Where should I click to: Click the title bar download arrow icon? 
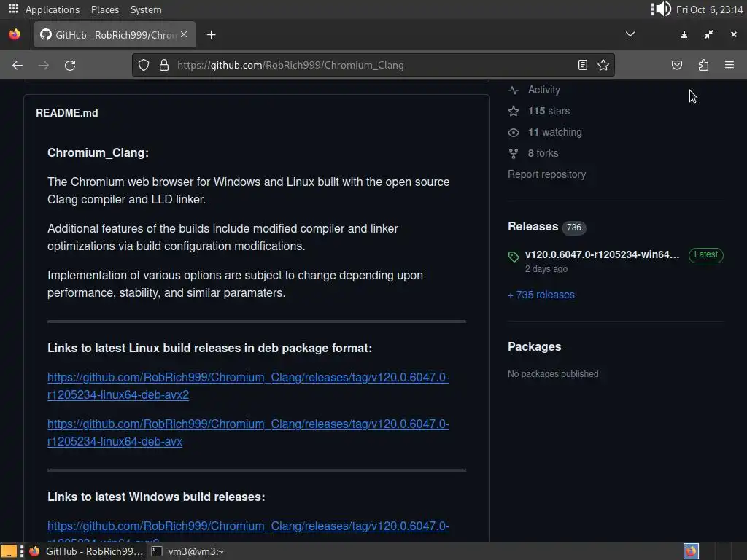point(684,34)
